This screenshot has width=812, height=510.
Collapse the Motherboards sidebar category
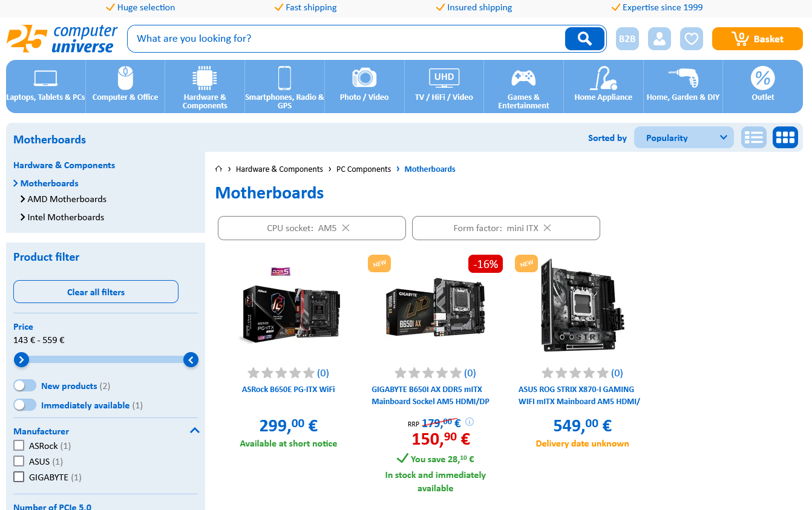[16, 183]
